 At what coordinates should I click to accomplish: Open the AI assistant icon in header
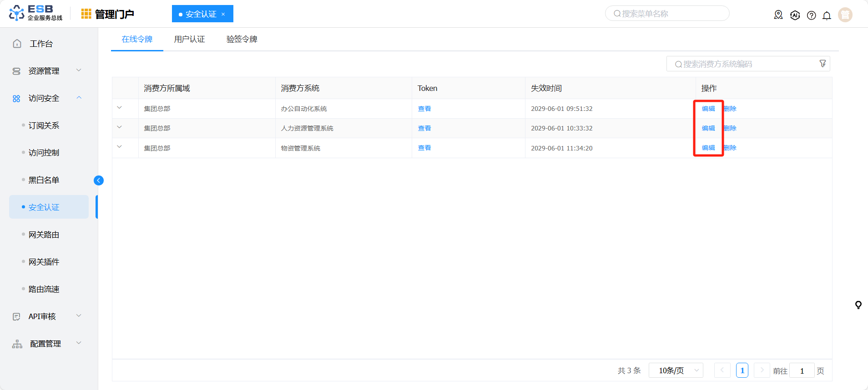coord(795,15)
